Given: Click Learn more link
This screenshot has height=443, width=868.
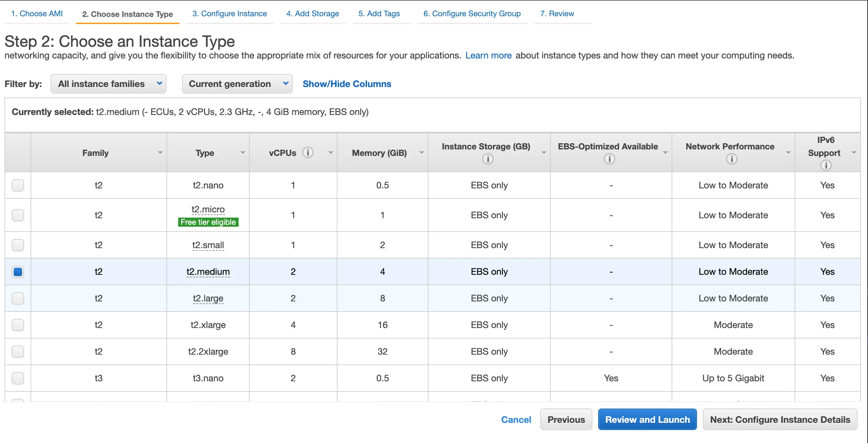Looking at the screenshot, I should click(488, 55).
